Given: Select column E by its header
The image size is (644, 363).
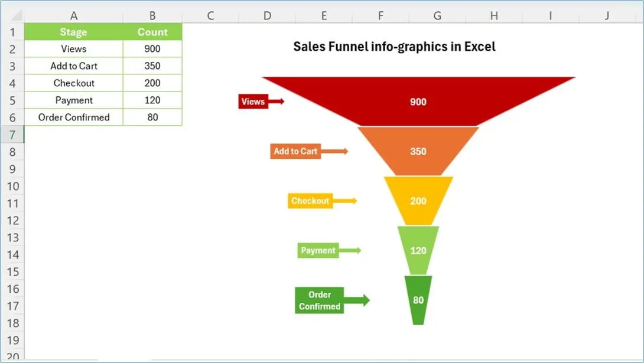Looking at the screenshot, I should tap(324, 15).
